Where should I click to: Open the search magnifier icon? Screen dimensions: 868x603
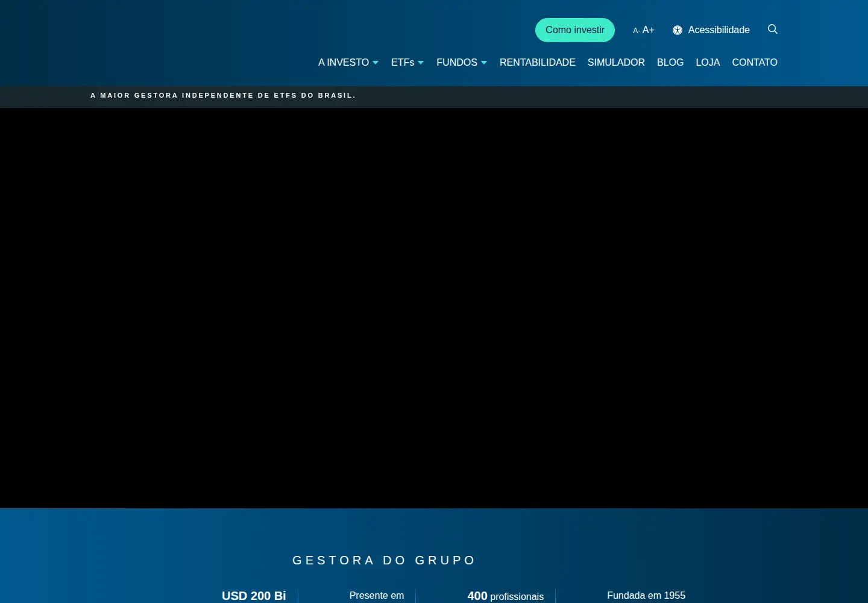773,29
